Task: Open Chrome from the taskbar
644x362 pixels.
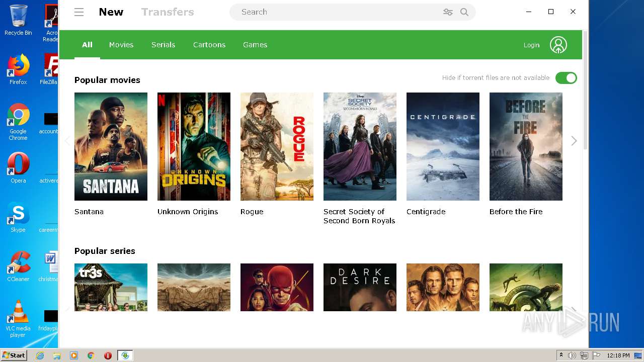Action: (x=91, y=355)
